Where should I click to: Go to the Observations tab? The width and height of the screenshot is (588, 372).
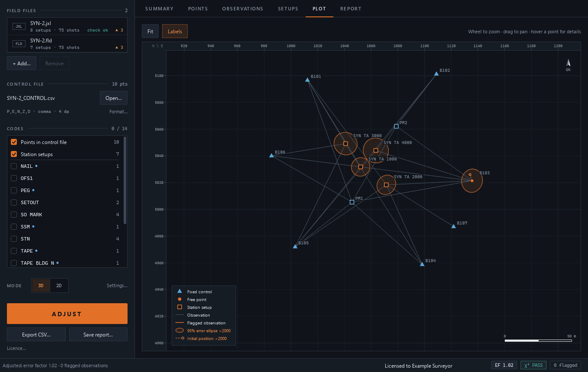pos(243,9)
